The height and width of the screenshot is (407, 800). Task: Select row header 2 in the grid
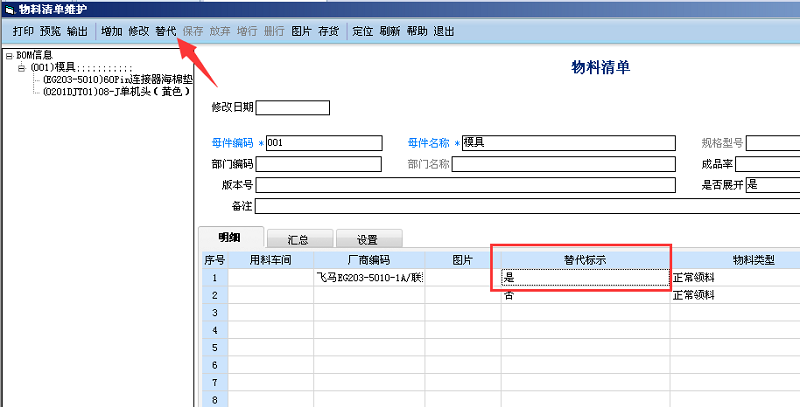(x=215, y=295)
